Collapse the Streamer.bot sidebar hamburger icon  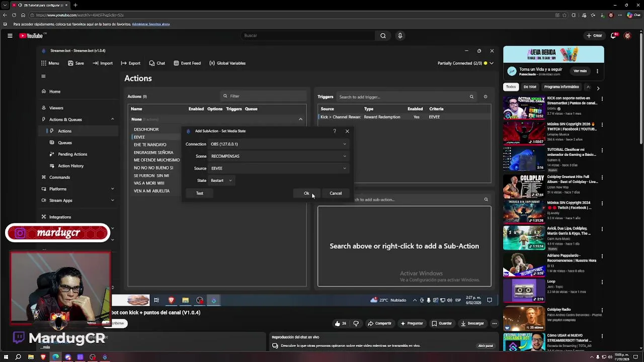point(43,76)
